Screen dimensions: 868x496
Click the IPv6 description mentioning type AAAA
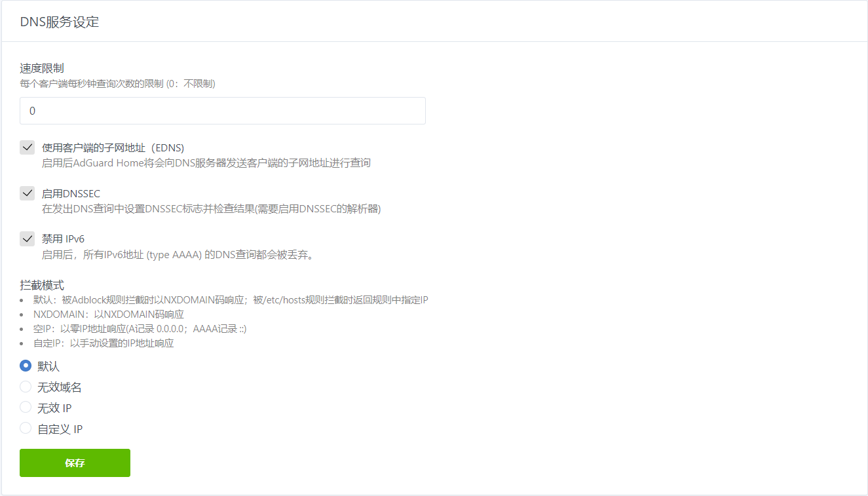click(178, 255)
